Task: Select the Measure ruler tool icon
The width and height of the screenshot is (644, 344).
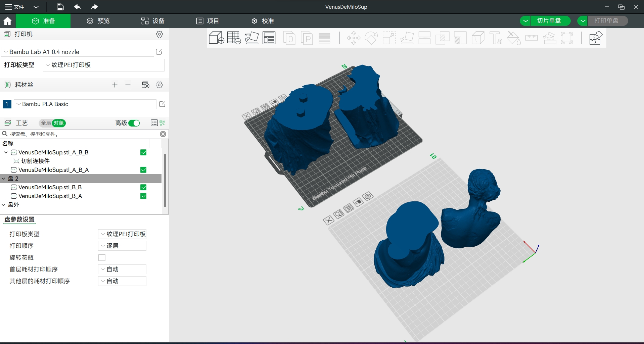Action: click(x=532, y=38)
